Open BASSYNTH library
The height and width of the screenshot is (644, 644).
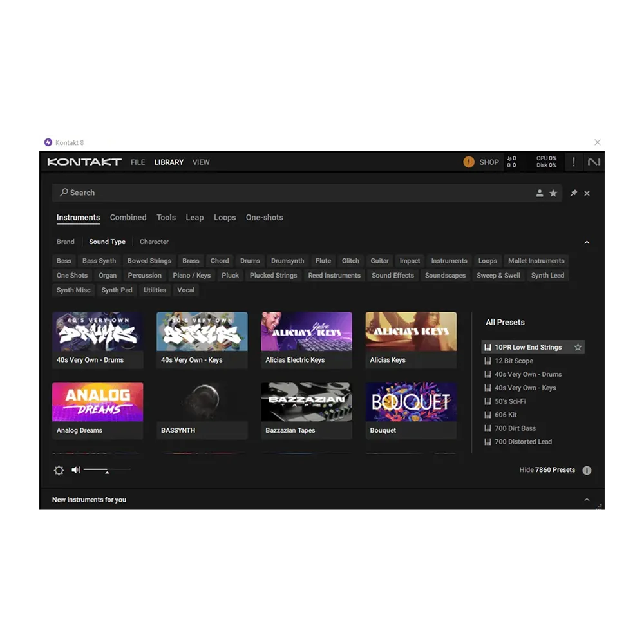[x=202, y=410]
